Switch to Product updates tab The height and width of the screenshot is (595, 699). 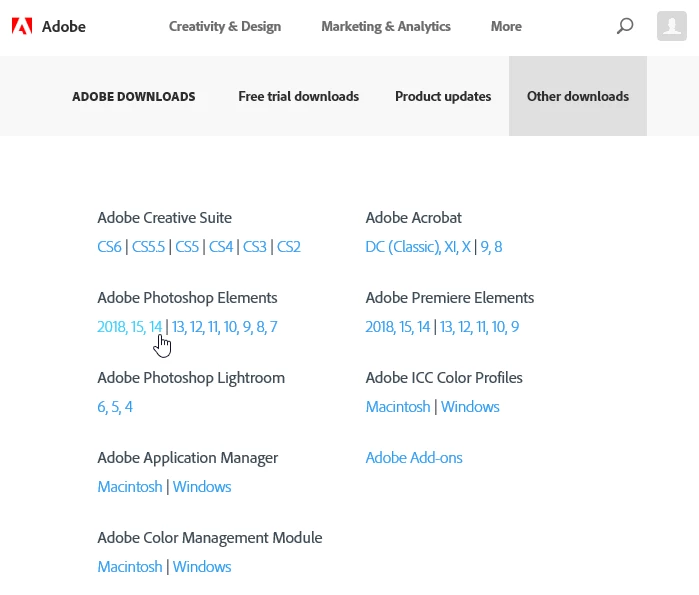443,97
